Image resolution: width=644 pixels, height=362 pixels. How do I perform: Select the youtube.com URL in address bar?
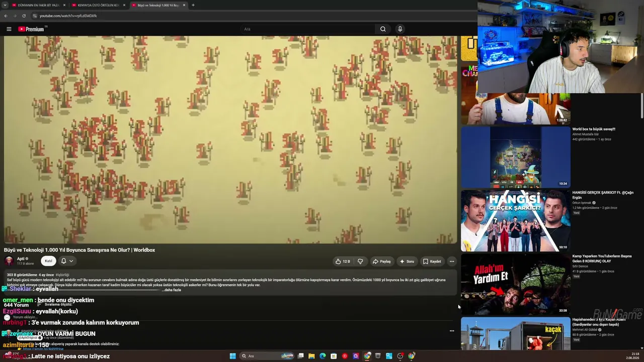pos(68,16)
